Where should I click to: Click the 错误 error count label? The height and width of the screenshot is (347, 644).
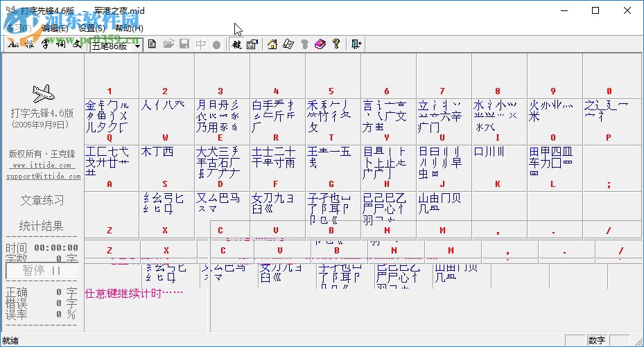pyautogui.click(x=17, y=303)
